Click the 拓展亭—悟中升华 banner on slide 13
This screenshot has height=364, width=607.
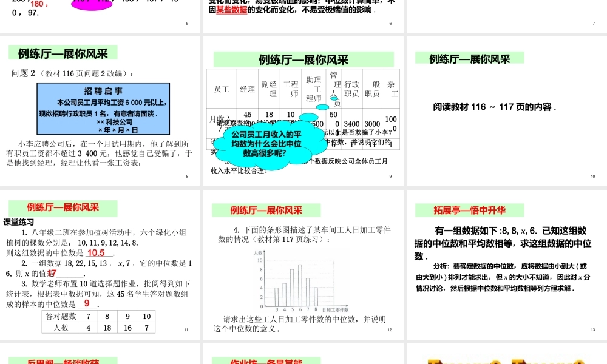[x=469, y=210]
